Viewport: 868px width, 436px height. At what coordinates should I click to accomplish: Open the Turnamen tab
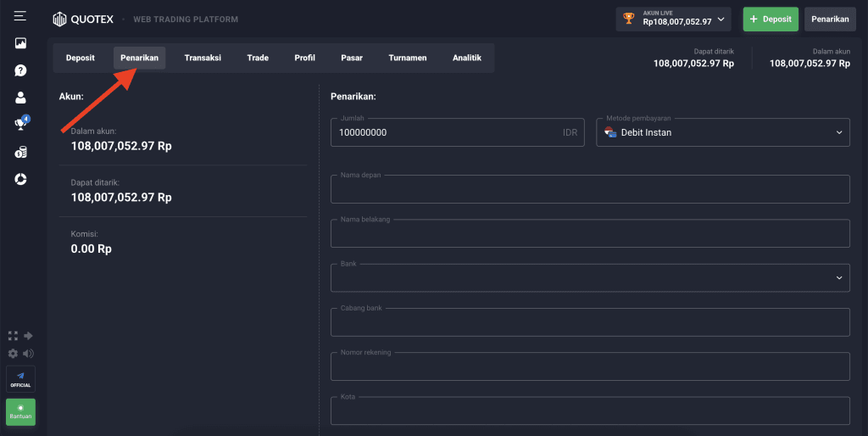pyautogui.click(x=408, y=58)
